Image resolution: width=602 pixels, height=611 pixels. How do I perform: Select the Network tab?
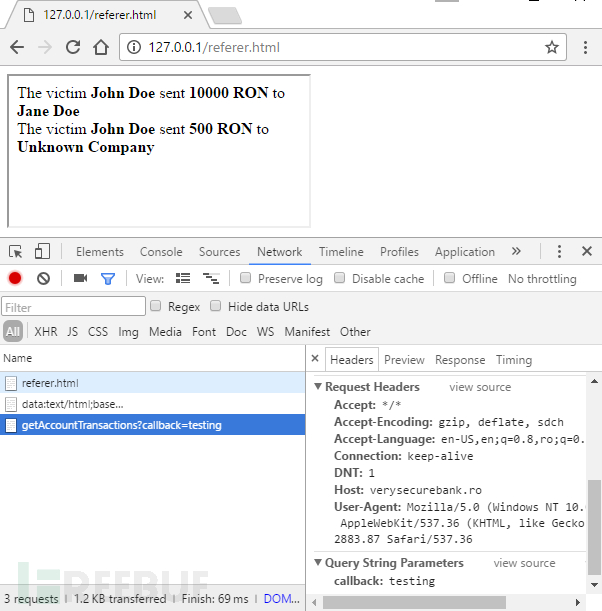[279, 252]
